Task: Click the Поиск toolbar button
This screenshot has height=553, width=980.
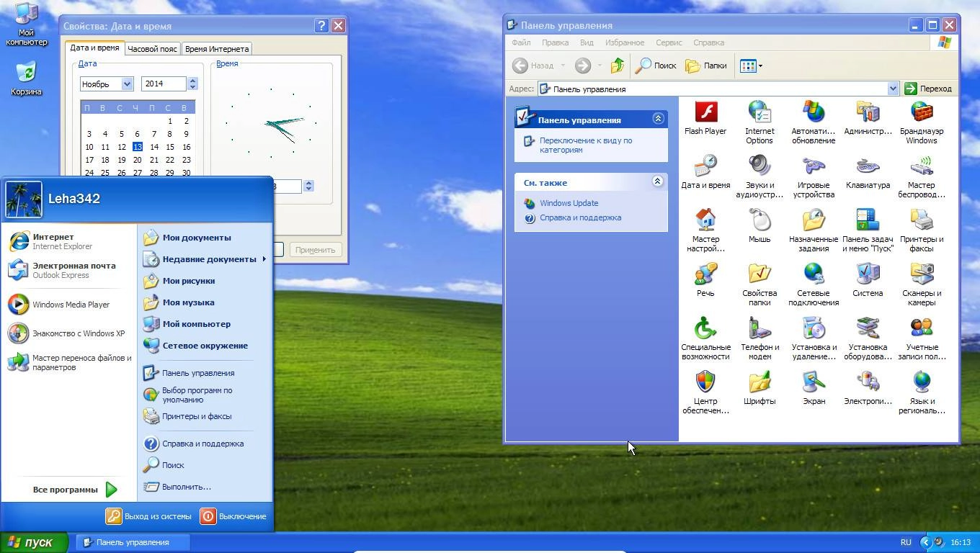Action: [x=656, y=66]
